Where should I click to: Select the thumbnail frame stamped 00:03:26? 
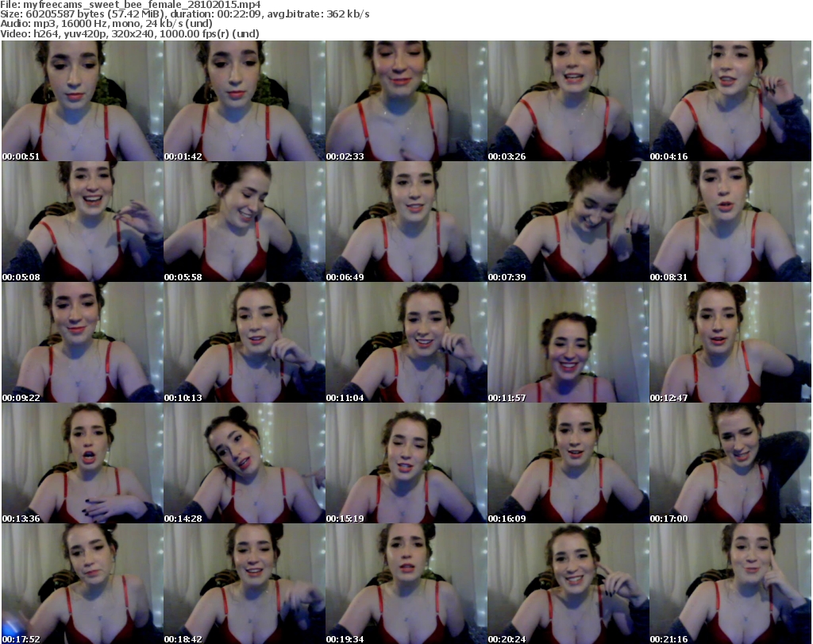pyautogui.click(x=568, y=101)
